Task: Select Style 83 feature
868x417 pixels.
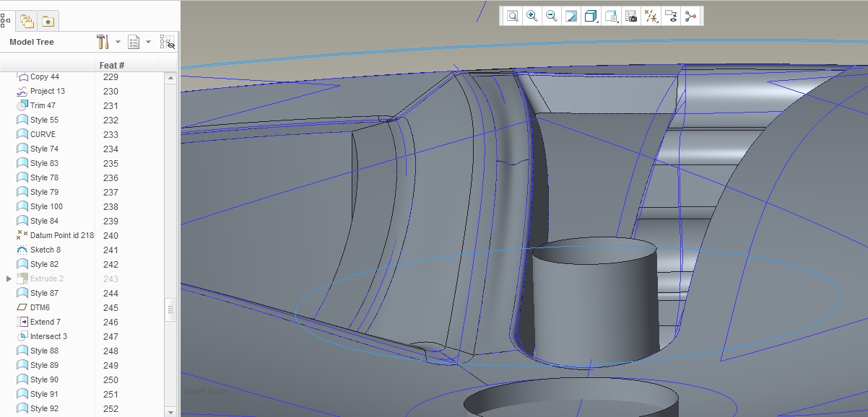Action: pyautogui.click(x=44, y=163)
